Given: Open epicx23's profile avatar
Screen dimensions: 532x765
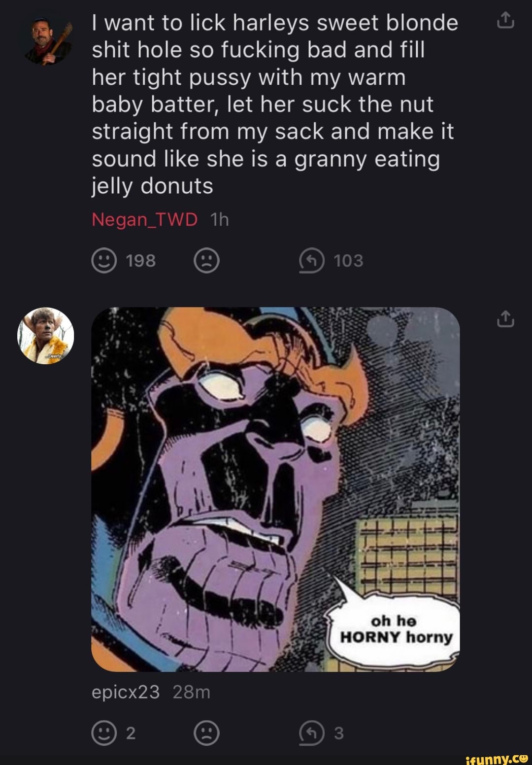Looking at the screenshot, I should point(46,336).
